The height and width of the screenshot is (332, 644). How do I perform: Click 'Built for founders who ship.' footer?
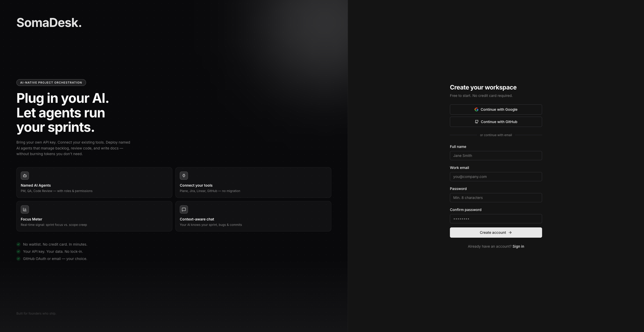(x=36, y=314)
